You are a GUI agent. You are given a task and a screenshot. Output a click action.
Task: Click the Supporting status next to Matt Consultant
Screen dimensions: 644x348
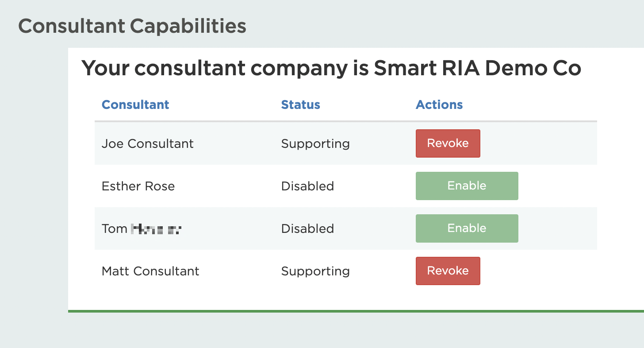click(x=315, y=271)
